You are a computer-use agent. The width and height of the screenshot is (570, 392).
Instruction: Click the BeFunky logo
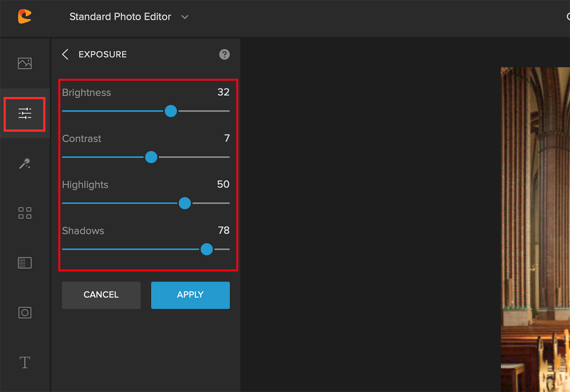coord(24,16)
